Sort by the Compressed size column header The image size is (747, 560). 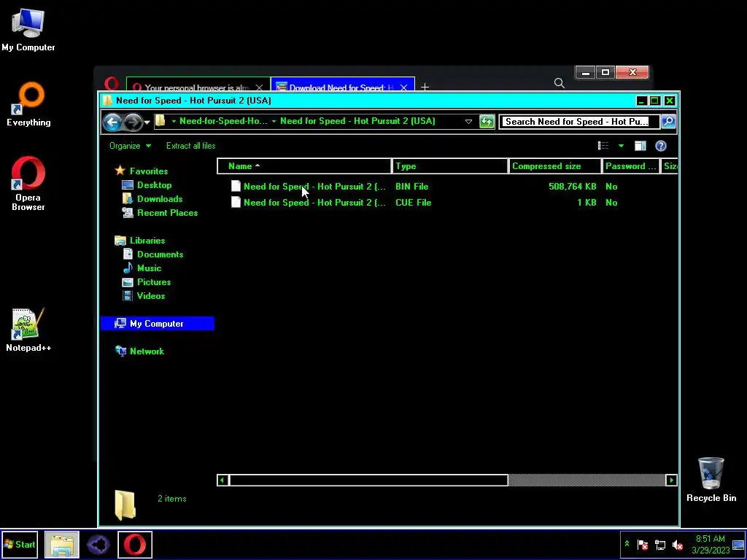pos(554,166)
